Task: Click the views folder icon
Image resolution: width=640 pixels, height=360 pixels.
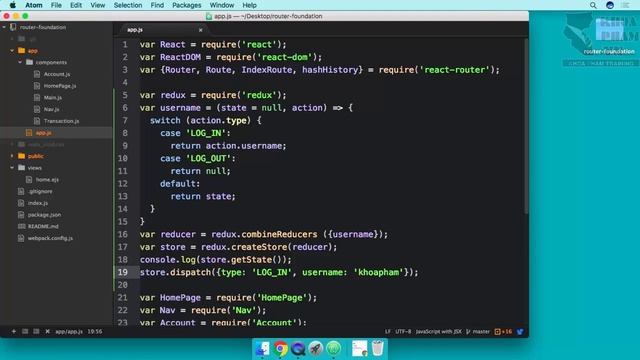Action: click(x=22, y=168)
